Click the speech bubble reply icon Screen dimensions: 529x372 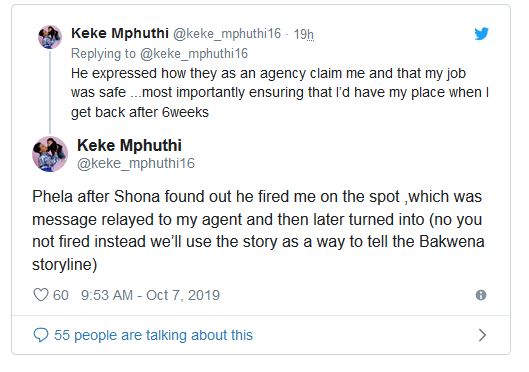coord(41,335)
